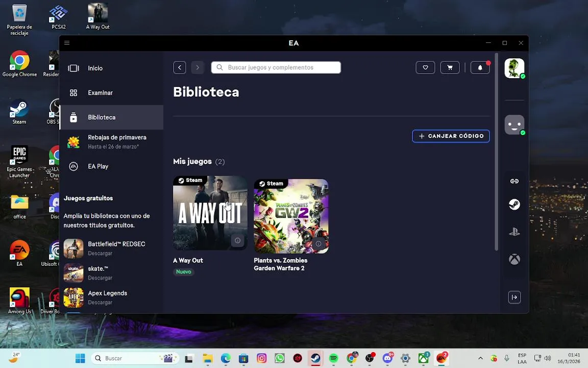The height and width of the screenshot is (368, 588).
Task: Click the Xbox icon in right panel
Action: pyautogui.click(x=514, y=259)
